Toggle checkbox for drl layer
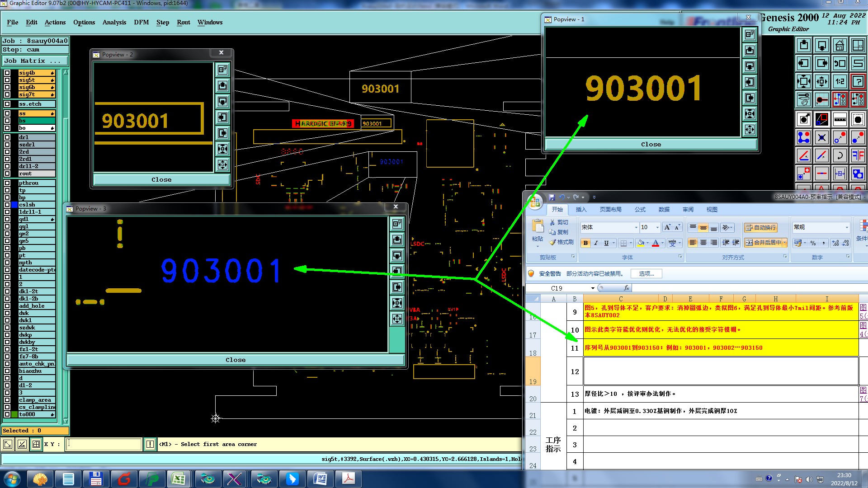This screenshot has height=488, width=868. coord(7,137)
